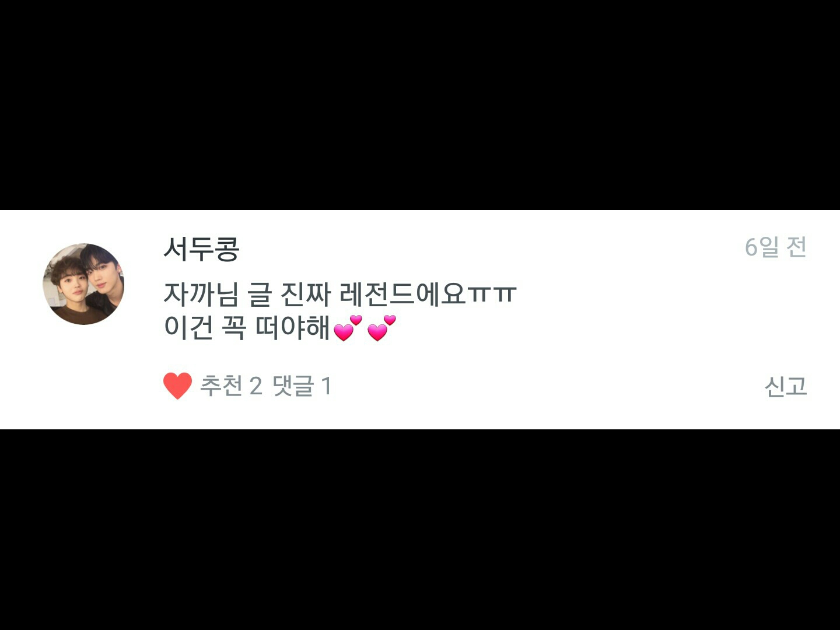Click the word 자까님 in the comment

tap(201, 294)
